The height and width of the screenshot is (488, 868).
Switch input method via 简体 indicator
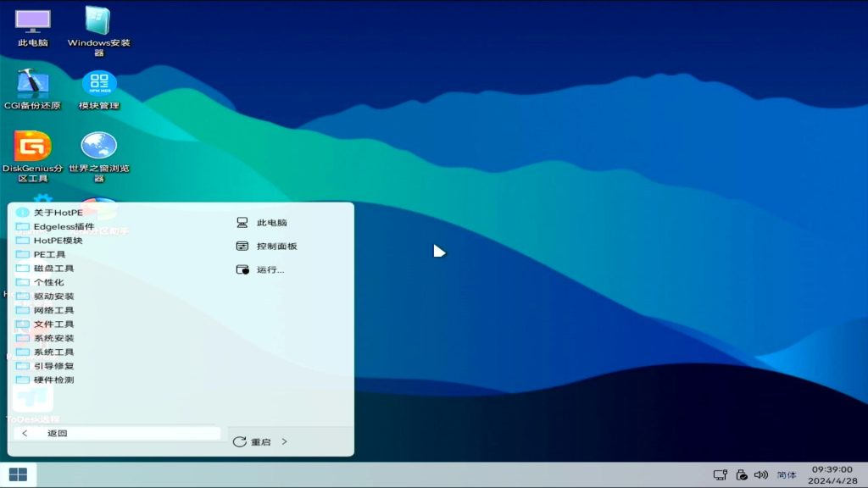[786, 474]
